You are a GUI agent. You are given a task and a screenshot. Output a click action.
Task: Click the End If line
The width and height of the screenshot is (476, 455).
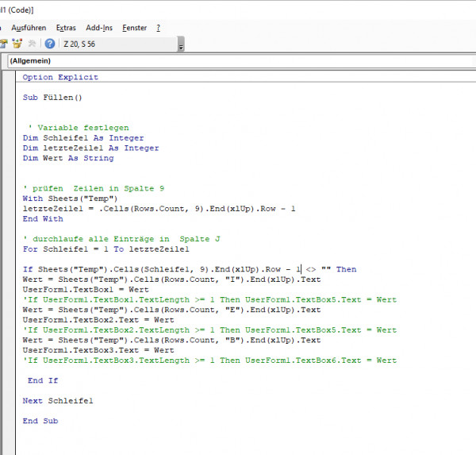coord(43,380)
